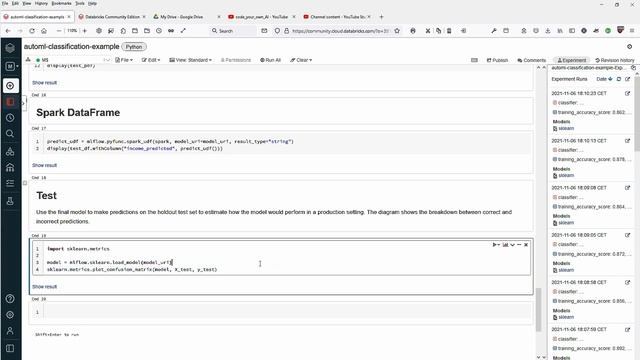The height and width of the screenshot is (360, 640).
Task: Open experiment UI external link icon
Action: 627,79
